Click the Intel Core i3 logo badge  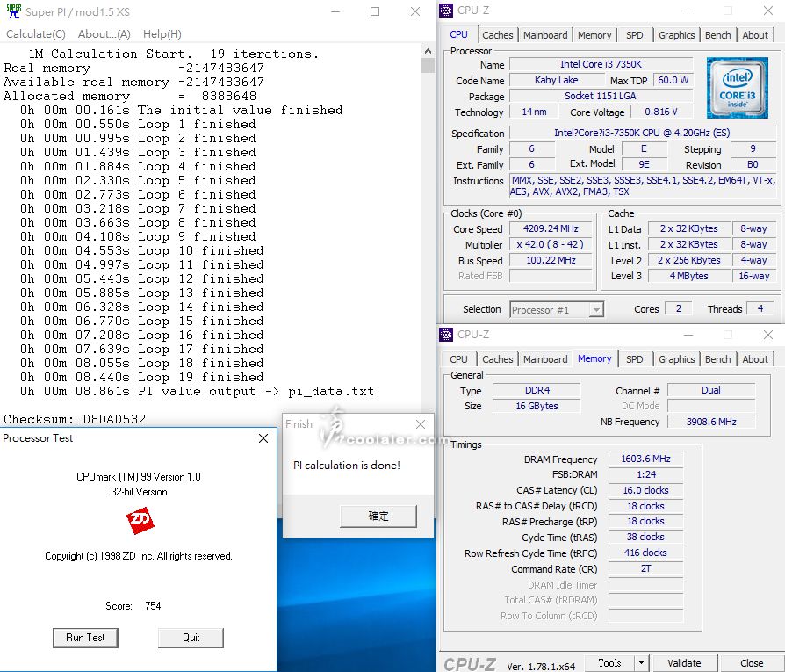[x=736, y=88]
